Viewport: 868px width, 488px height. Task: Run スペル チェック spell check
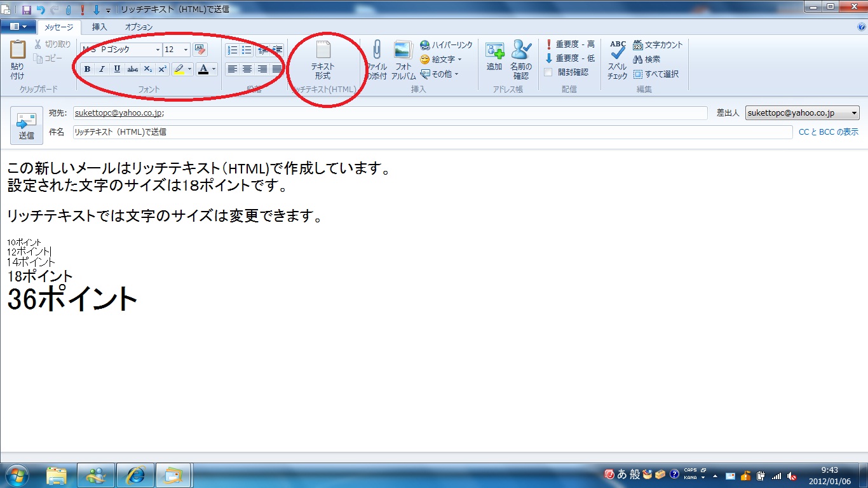618,60
